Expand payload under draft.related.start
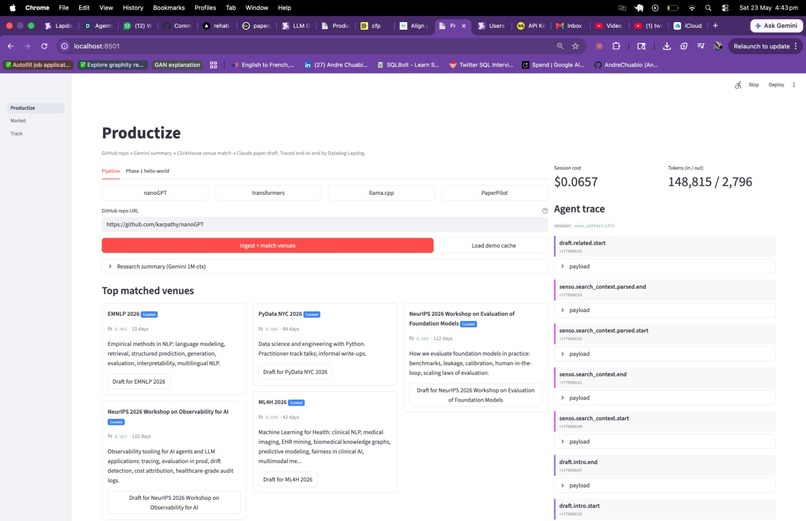The width and height of the screenshot is (806, 521). 665,267
